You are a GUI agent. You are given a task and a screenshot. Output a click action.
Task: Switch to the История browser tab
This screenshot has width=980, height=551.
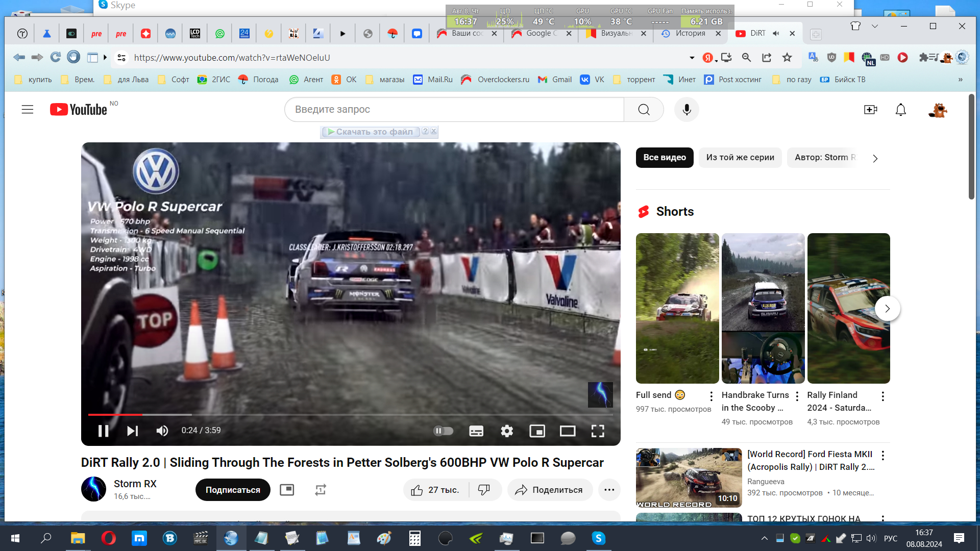tap(690, 33)
